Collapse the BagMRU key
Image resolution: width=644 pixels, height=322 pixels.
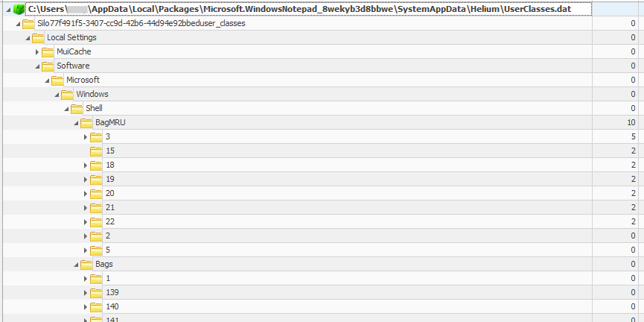(x=76, y=123)
